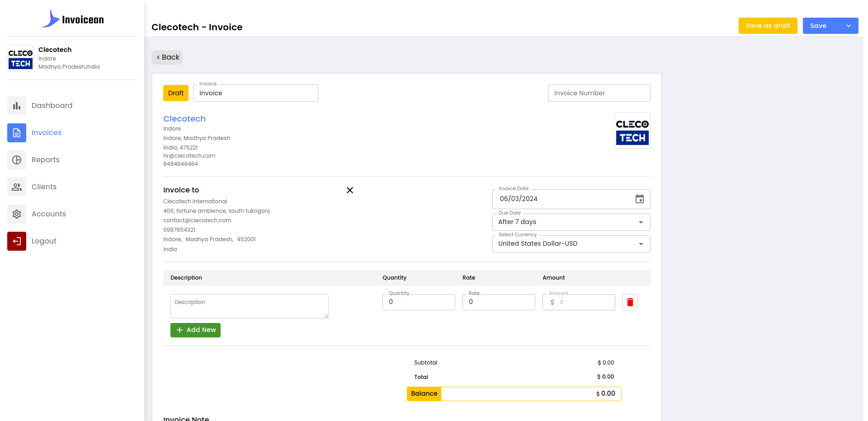Open the Reports menu item
This screenshot has width=868, height=421.
pos(46,160)
